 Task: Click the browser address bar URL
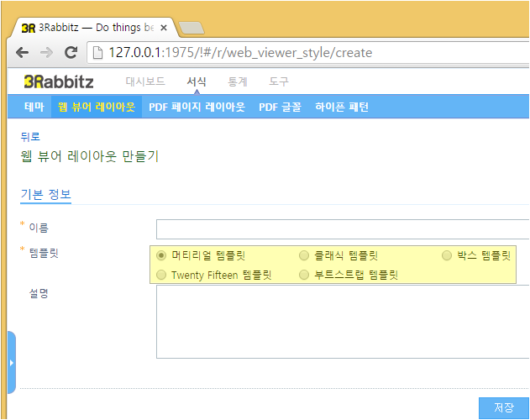click(x=240, y=53)
